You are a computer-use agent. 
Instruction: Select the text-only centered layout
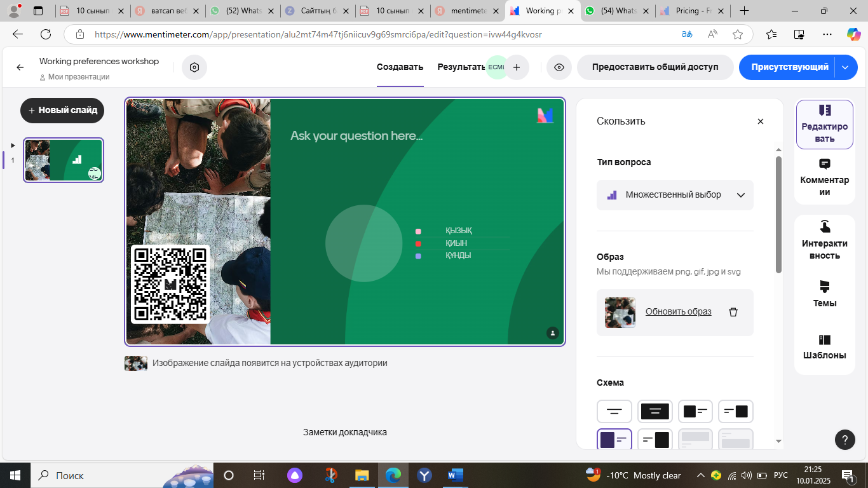614,412
